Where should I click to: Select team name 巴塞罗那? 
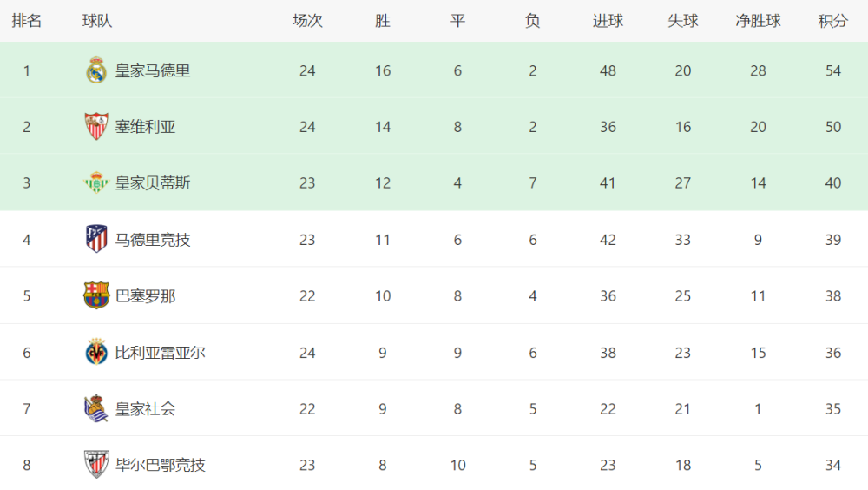click(145, 296)
